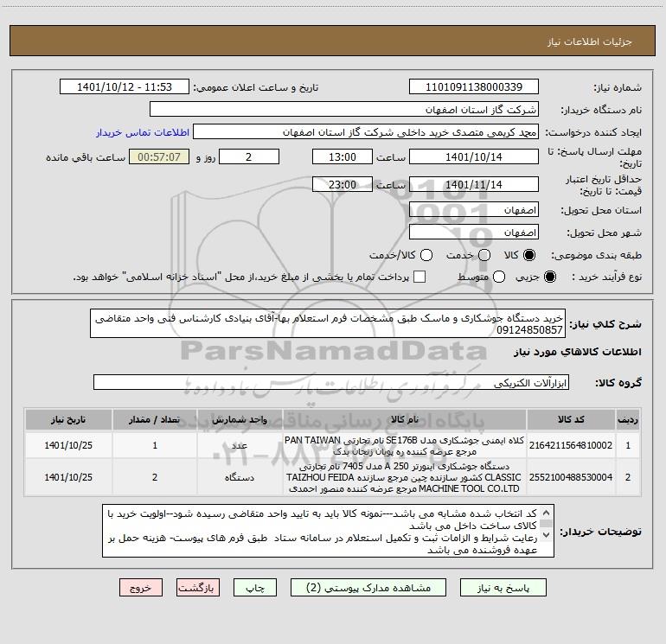Select the جزیی purchase type radio
Image resolution: width=666 pixels, height=644 pixels.
coord(549,277)
